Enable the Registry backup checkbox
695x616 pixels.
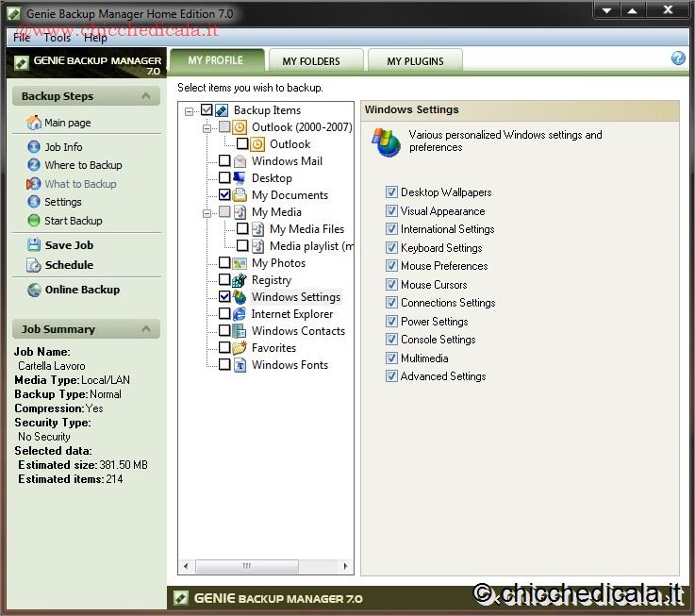pyautogui.click(x=224, y=280)
